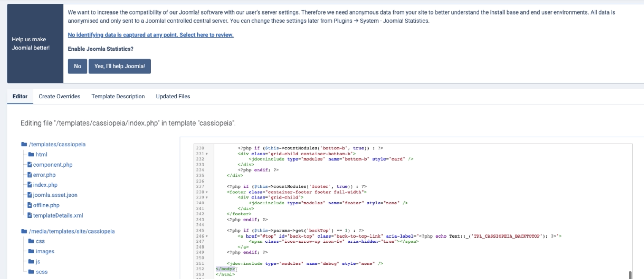Click the /templates/cassiopeia folder icon
This screenshot has width=644, height=279.
pos(24,144)
